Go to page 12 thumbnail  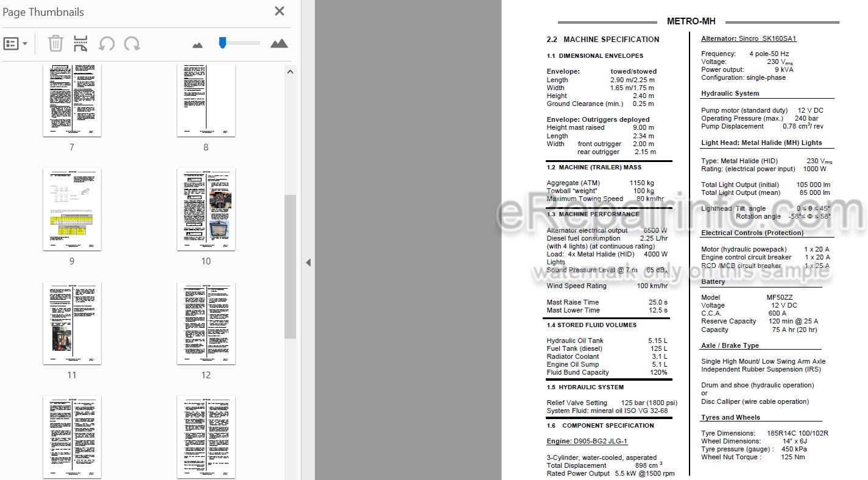[x=206, y=323]
